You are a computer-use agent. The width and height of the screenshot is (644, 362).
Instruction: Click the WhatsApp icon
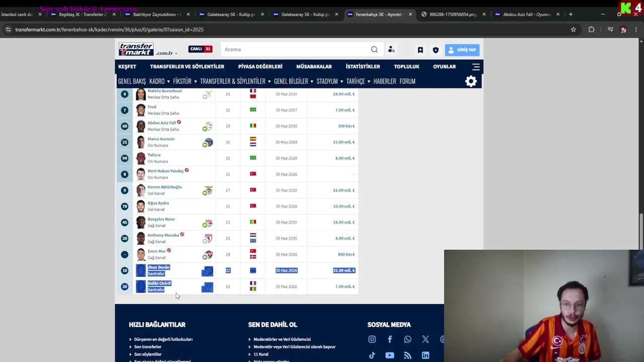(408, 339)
